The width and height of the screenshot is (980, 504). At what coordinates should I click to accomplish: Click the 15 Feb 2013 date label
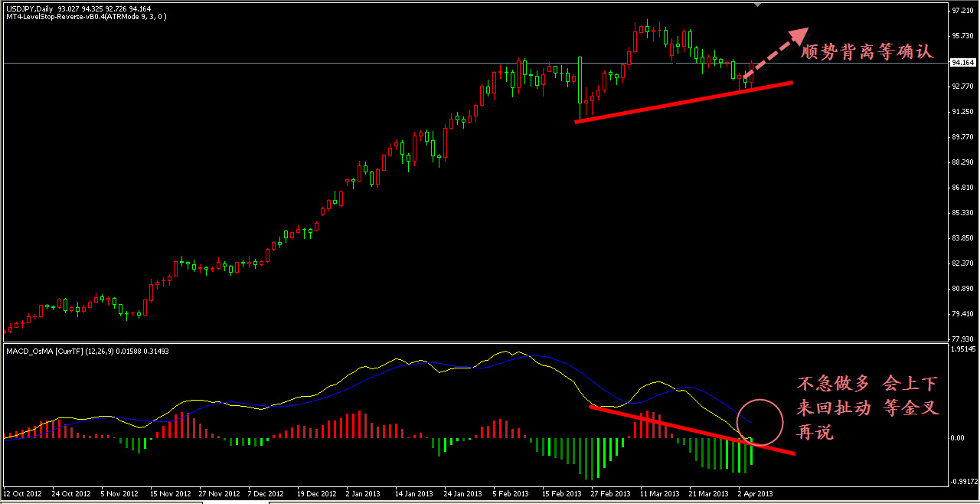[561, 494]
